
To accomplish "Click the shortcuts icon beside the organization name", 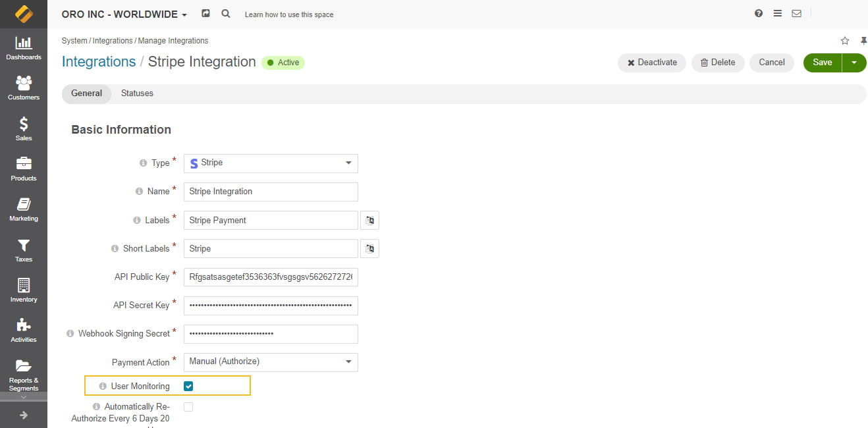I will point(205,13).
